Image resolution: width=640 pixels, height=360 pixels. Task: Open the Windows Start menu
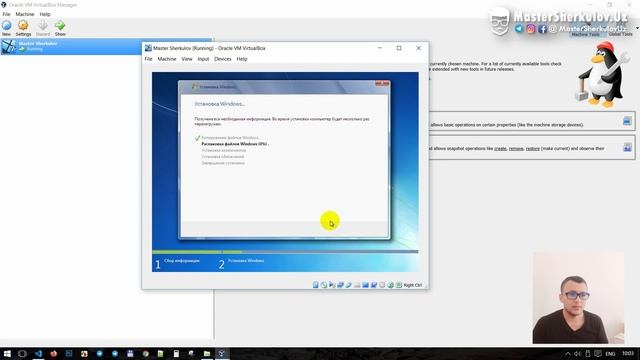pyautogui.click(x=7, y=353)
